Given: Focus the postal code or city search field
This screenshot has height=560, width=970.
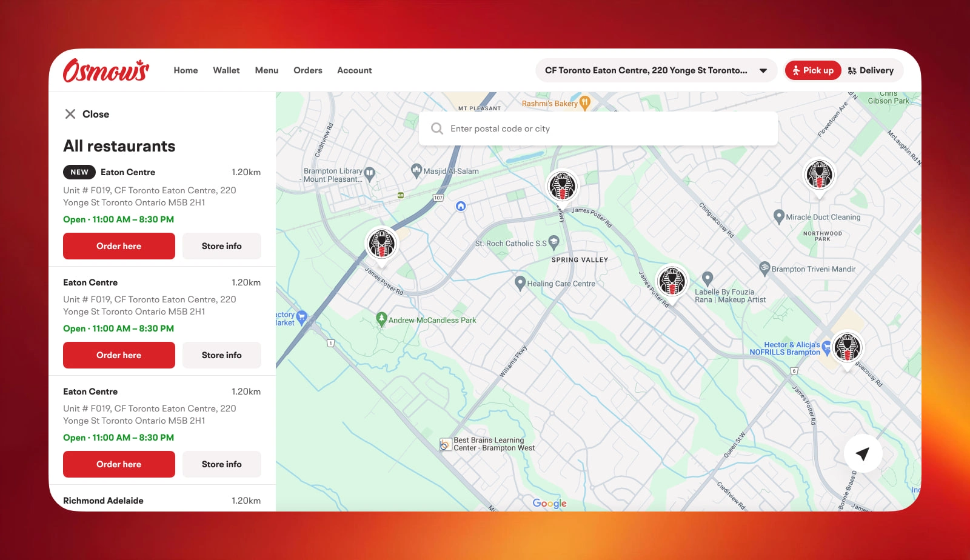Looking at the screenshot, I should click(598, 128).
